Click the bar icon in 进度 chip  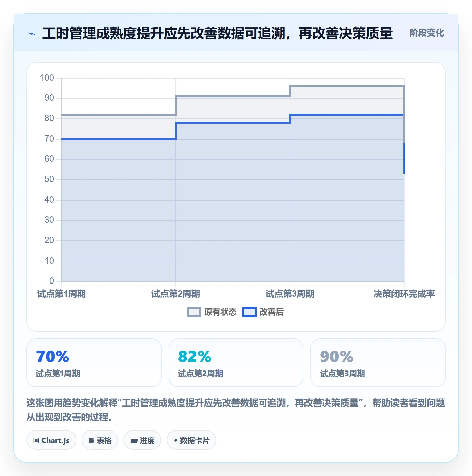pyautogui.click(x=134, y=441)
